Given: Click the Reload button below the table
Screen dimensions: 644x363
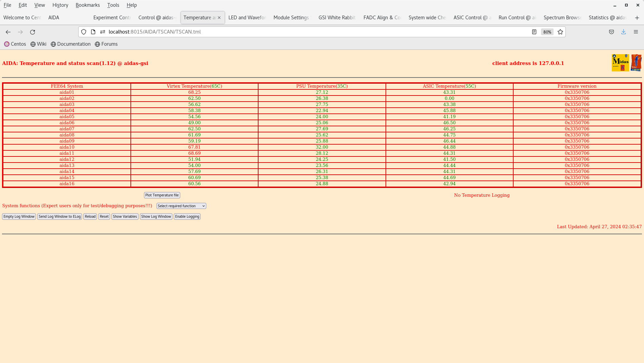Looking at the screenshot, I should coord(90,216).
